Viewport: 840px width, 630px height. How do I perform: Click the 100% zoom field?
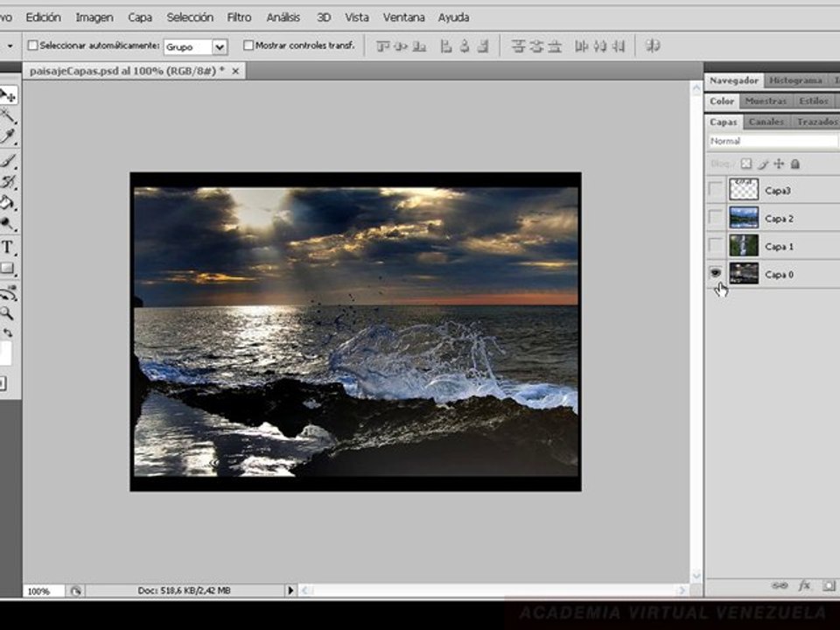(43, 591)
